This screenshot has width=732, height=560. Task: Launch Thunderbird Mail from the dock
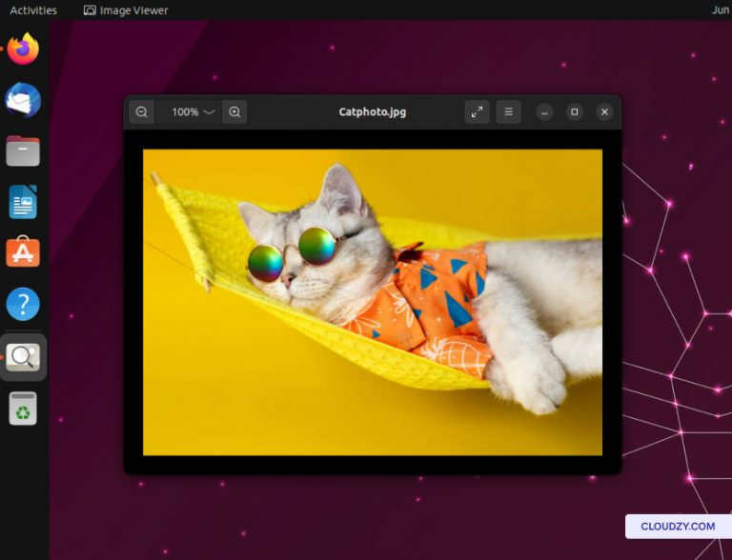(x=23, y=100)
